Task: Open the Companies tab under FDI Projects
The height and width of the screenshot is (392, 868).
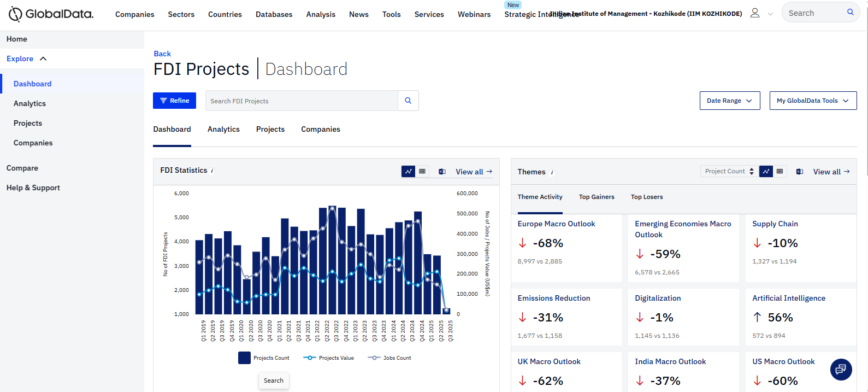Action: tap(320, 130)
